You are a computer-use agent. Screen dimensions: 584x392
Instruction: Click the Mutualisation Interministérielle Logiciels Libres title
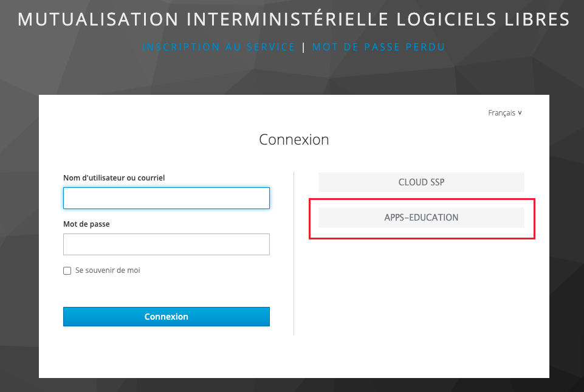coord(294,19)
